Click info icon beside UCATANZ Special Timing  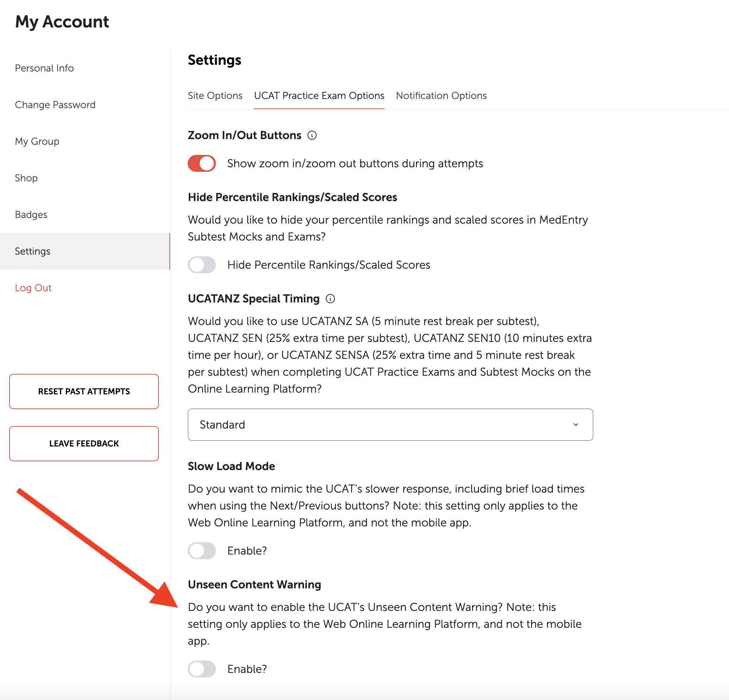click(x=330, y=299)
